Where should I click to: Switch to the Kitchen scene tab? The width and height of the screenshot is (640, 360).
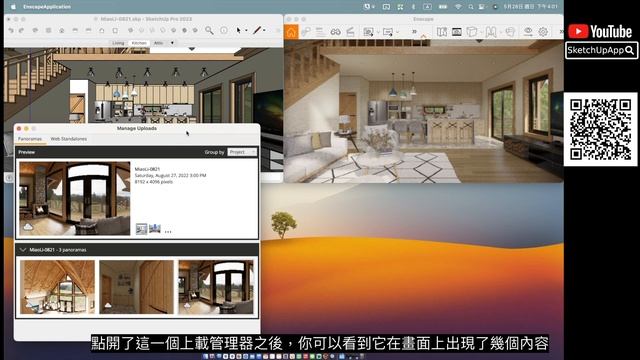coord(139,43)
